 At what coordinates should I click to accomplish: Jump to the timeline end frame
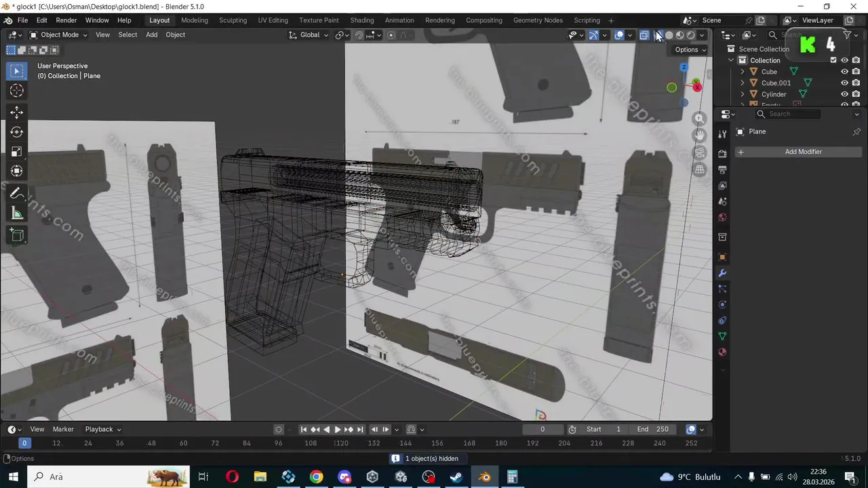360,430
